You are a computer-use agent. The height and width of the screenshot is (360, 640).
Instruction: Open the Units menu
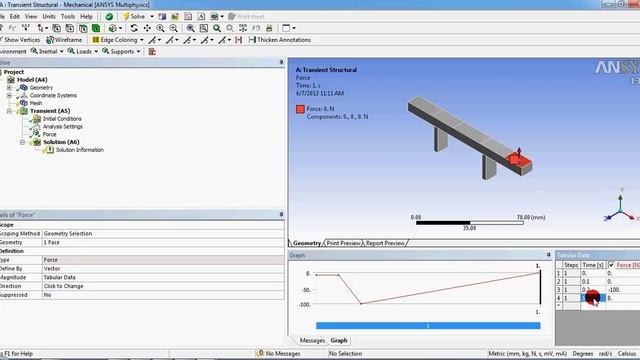49,17
